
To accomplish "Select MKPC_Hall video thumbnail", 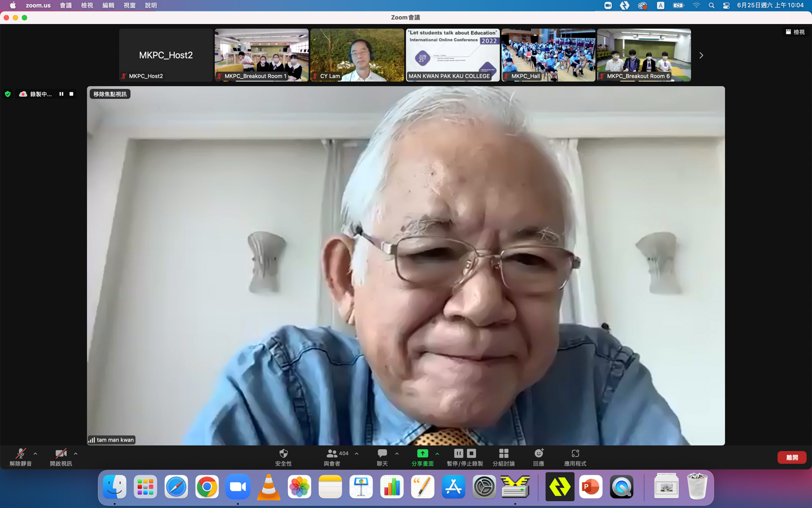I will click(548, 55).
